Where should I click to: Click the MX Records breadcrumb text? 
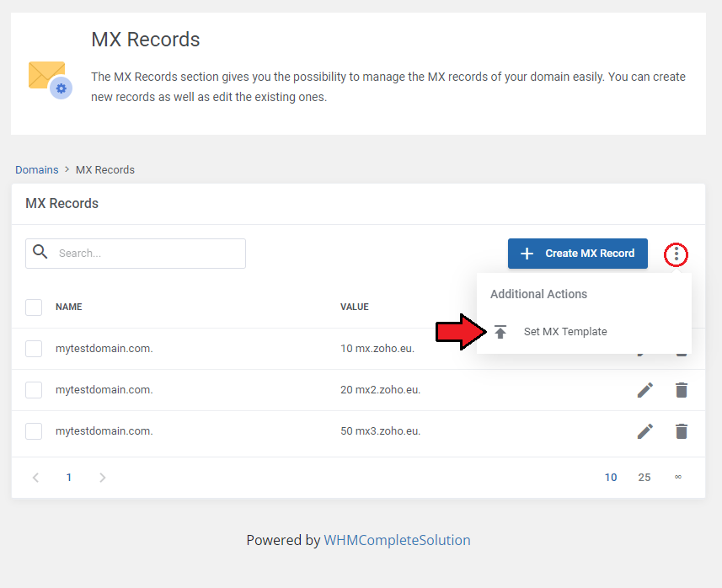point(105,170)
